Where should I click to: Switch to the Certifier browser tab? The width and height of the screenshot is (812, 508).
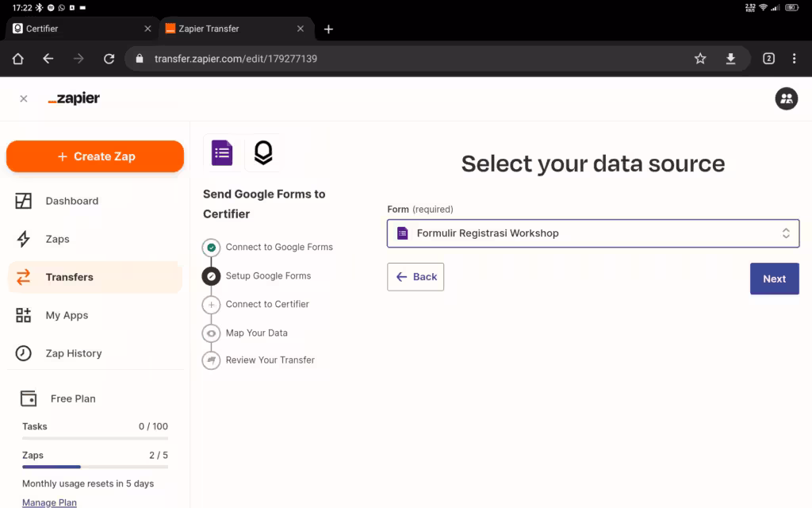click(x=80, y=29)
